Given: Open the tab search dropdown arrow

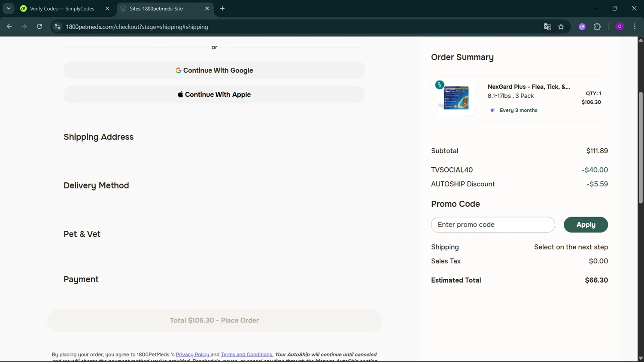Looking at the screenshot, I should [9, 9].
